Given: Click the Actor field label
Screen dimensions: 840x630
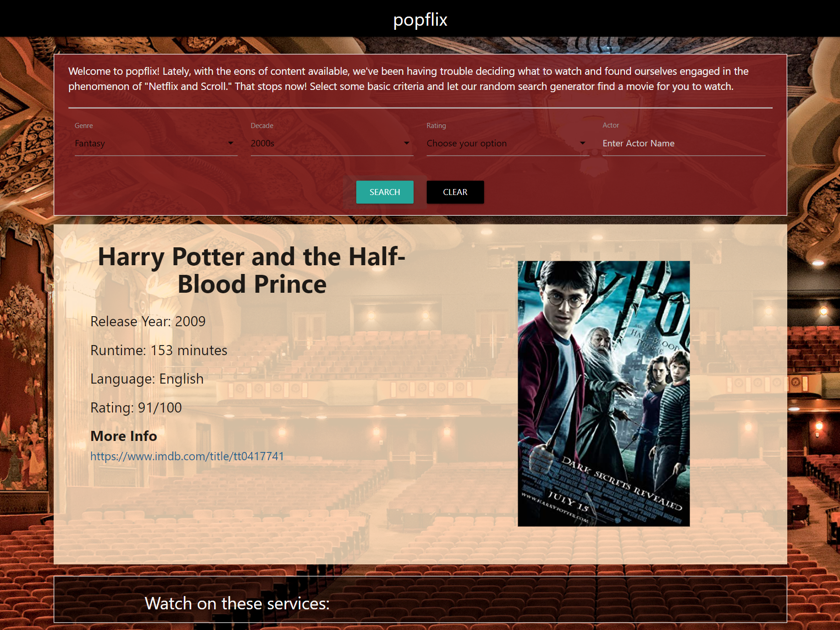Looking at the screenshot, I should pyautogui.click(x=611, y=125).
